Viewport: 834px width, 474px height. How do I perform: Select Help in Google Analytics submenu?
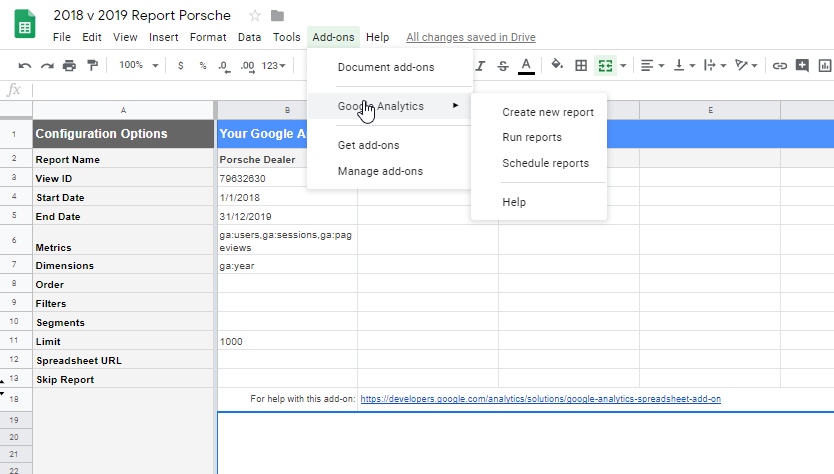(x=539, y=202)
